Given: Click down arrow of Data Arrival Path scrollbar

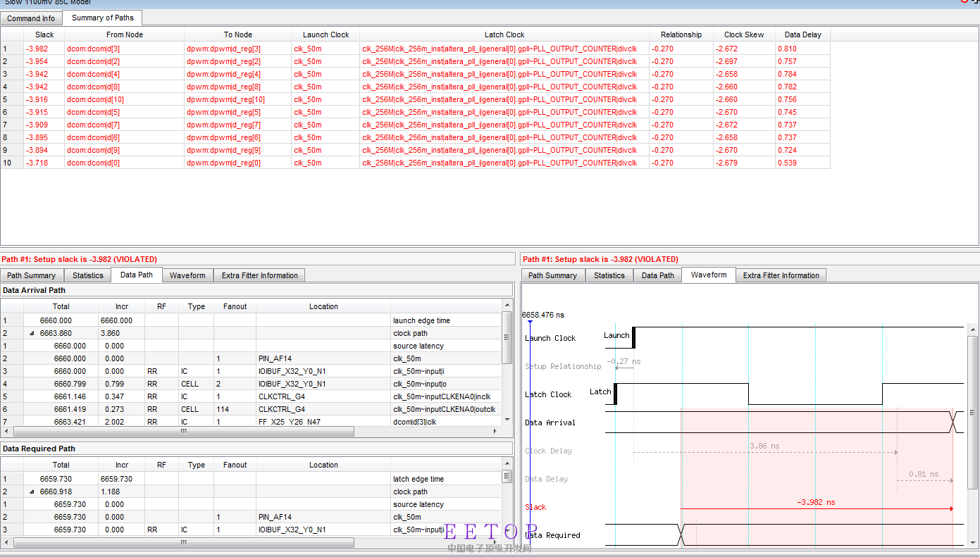Looking at the screenshot, I should pos(507,420).
